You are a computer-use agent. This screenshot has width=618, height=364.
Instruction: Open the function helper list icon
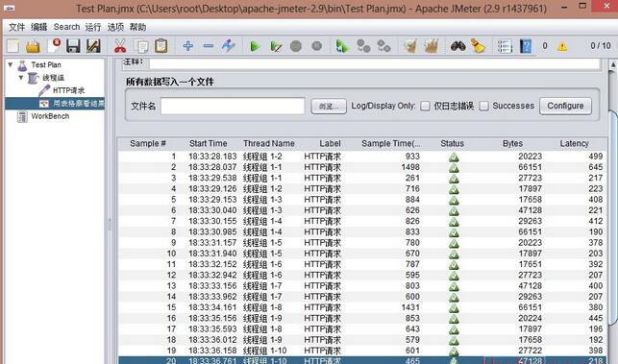tap(505, 46)
